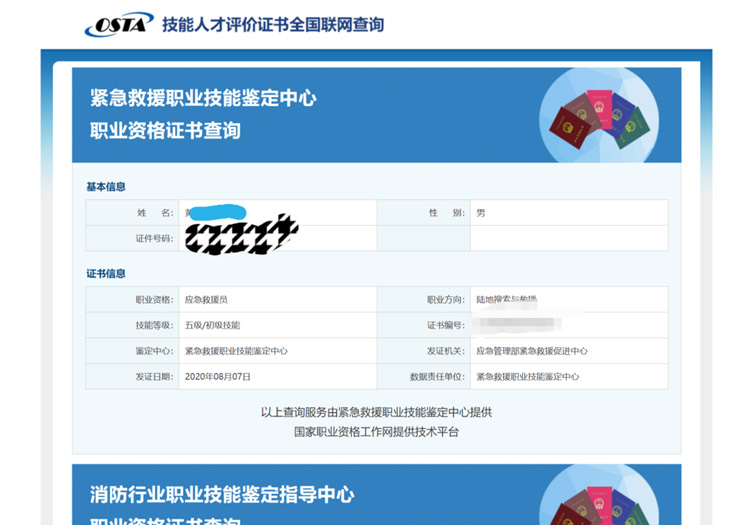Viewport: 752px width, 525px height.
Task: Click the 消防行业职业技能鉴定指导中心 banner heading
Action: (x=222, y=495)
